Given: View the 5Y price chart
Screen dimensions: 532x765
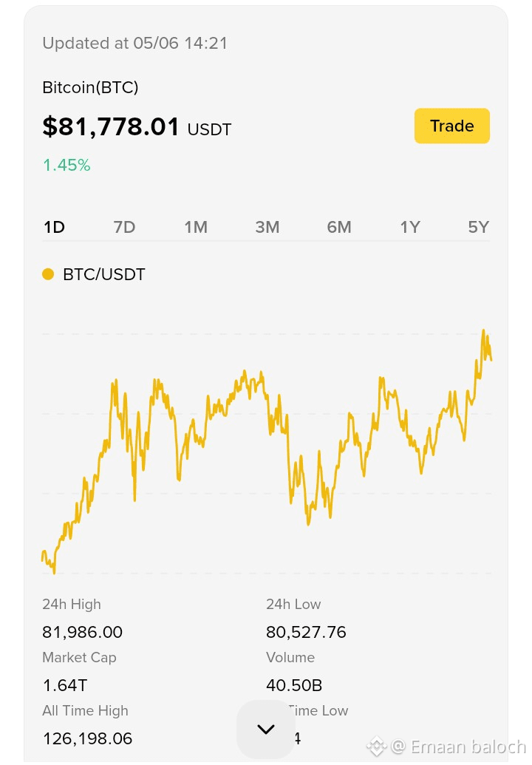Looking at the screenshot, I should click(478, 228).
